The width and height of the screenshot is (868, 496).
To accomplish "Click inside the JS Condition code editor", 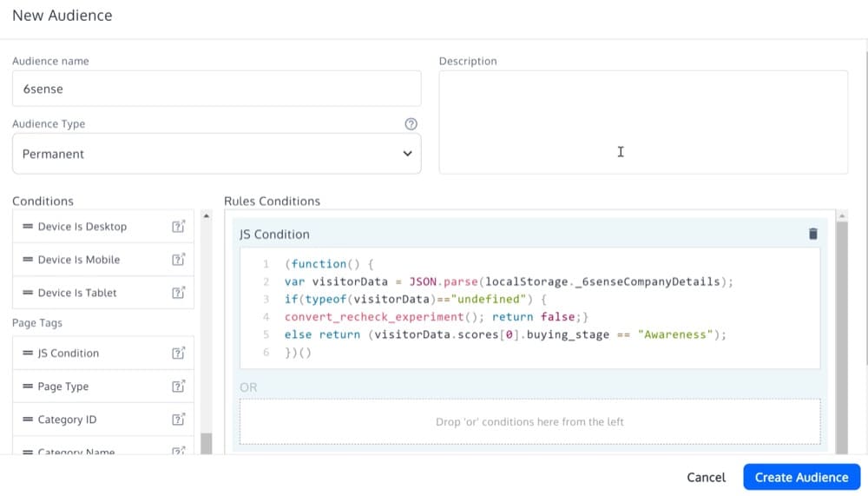I will (529, 308).
